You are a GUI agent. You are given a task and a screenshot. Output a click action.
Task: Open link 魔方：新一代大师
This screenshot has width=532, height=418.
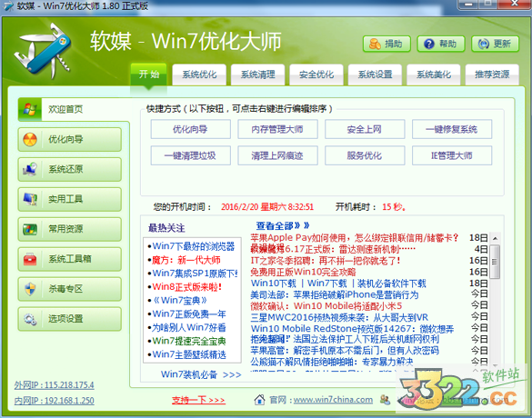[x=186, y=260]
